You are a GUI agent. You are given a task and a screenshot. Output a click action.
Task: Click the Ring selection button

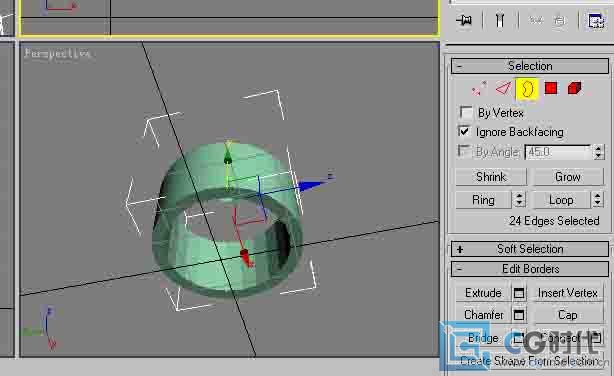[x=484, y=200]
